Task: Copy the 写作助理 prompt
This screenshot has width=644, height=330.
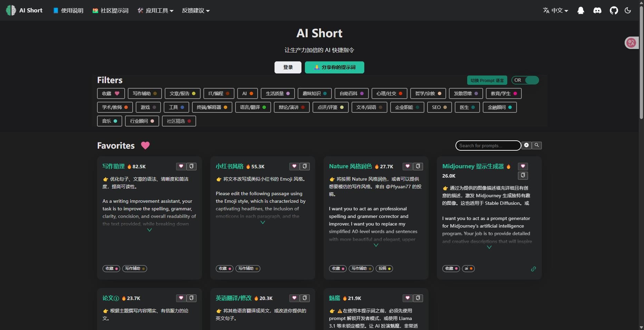Action: 192,166
